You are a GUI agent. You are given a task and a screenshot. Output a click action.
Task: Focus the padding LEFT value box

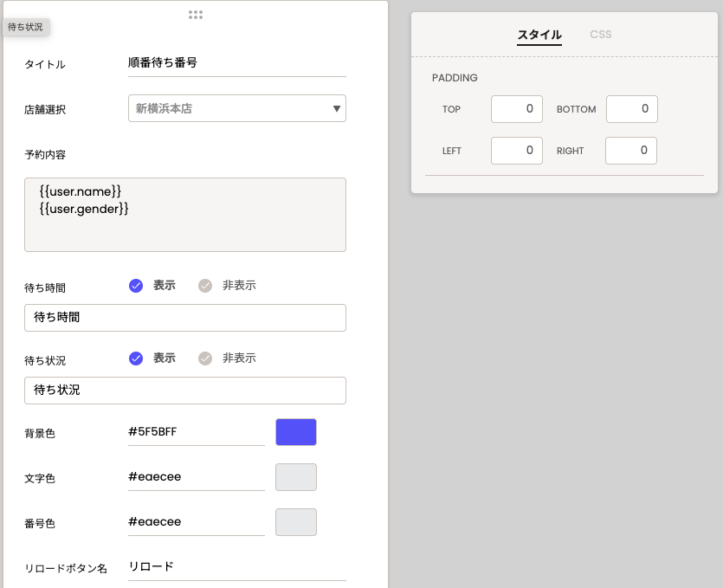[x=516, y=151]
